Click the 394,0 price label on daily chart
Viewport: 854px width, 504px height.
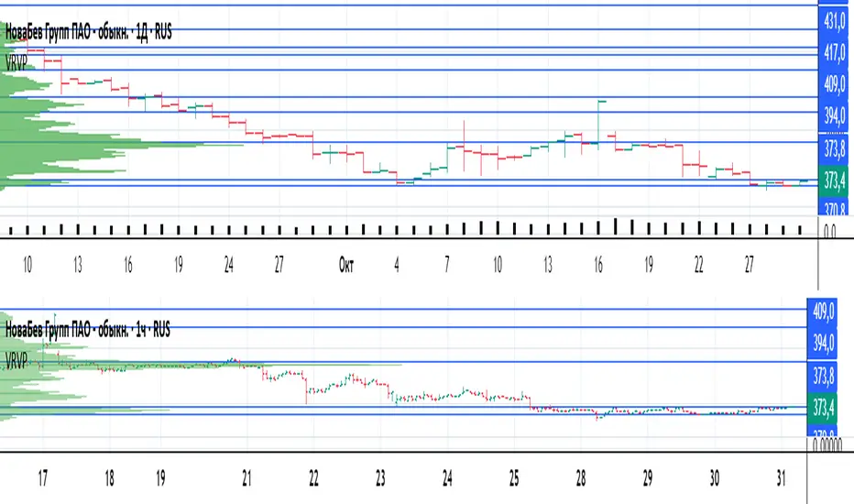[835, 115]
